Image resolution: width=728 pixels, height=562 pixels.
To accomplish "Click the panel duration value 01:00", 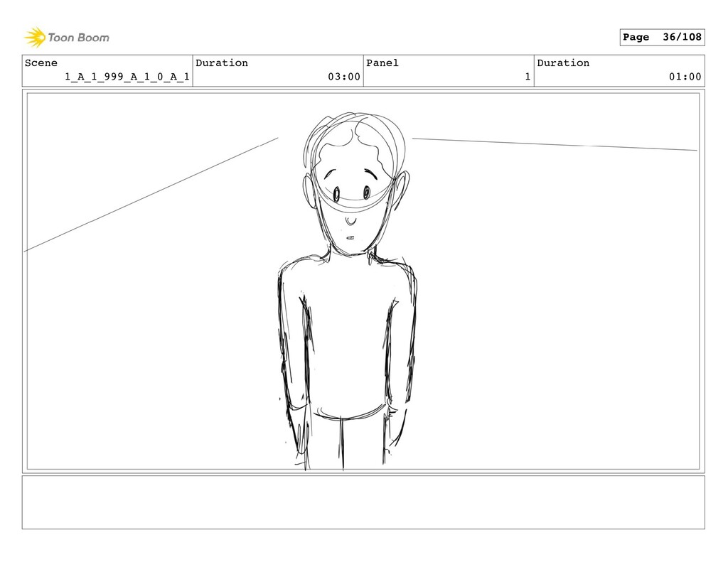I will click(x=685, y=77).
